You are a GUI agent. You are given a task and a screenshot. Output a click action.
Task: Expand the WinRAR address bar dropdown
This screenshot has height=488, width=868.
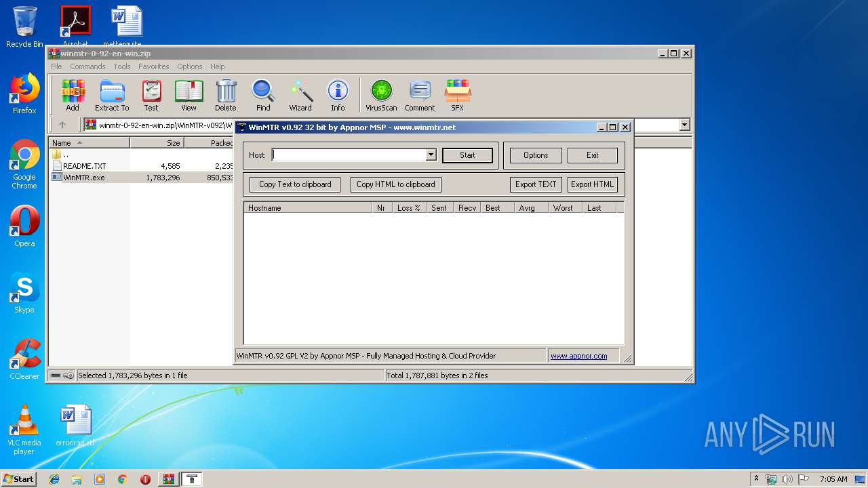point(684,125)
